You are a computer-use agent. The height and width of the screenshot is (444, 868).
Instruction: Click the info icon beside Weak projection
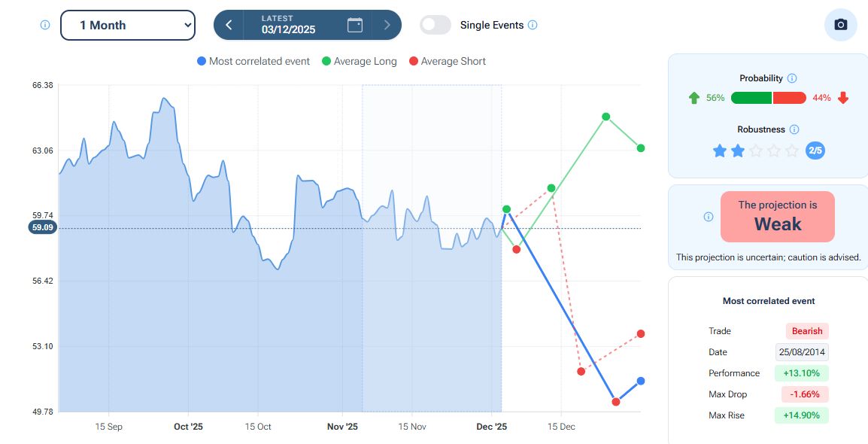(x=708, y=217)
